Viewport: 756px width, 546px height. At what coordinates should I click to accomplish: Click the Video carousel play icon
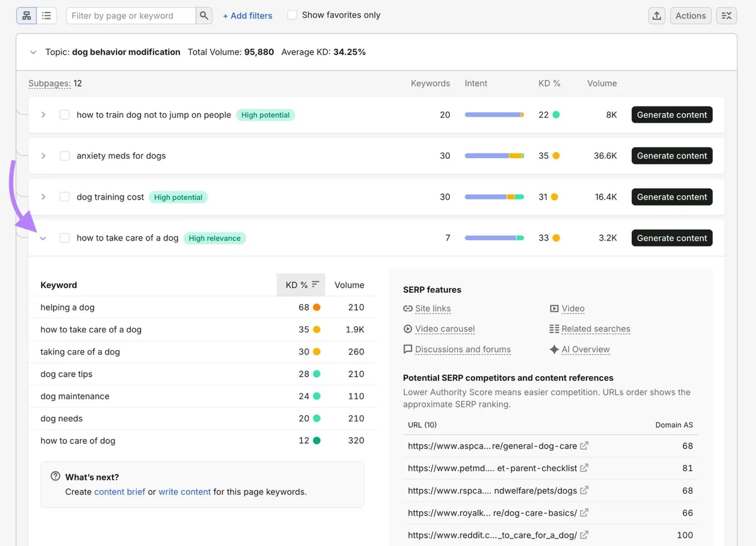tap(408, 329)
